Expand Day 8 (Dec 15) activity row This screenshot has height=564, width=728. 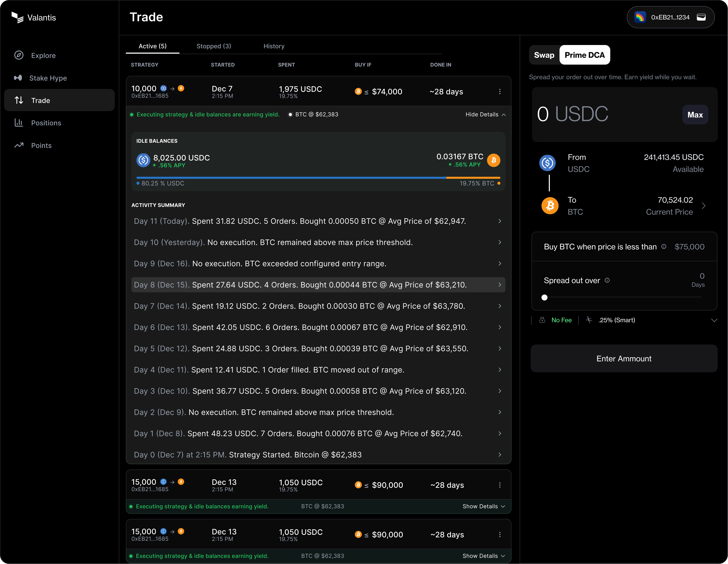(x=318, y=285)
